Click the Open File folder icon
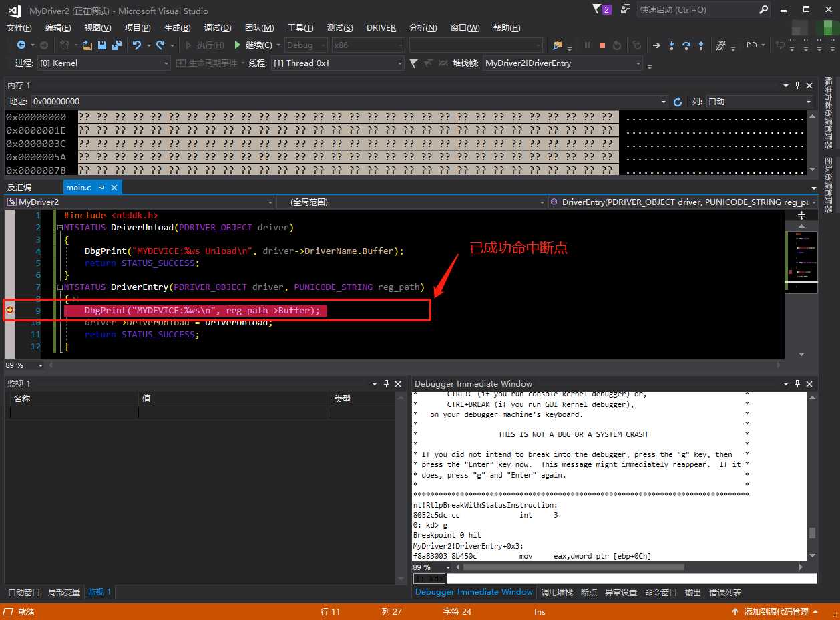Image resolution: width=840 pixels, height=620 pixels. (x=87, y=45)
